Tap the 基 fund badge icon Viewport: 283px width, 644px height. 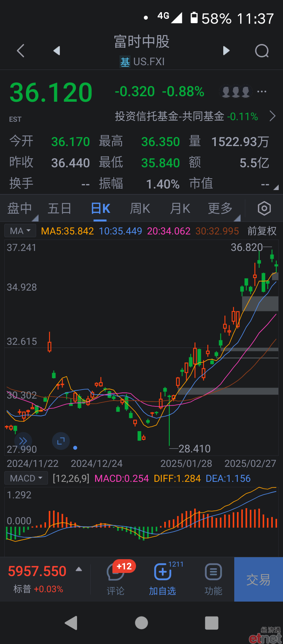125,62
